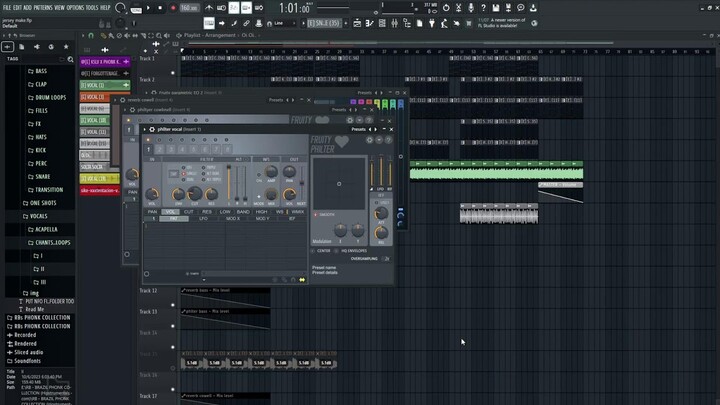720x405 pixels.
Task: Select the green [E] VOCAL (1) pattern in the picker
Action: click(105, 85)
